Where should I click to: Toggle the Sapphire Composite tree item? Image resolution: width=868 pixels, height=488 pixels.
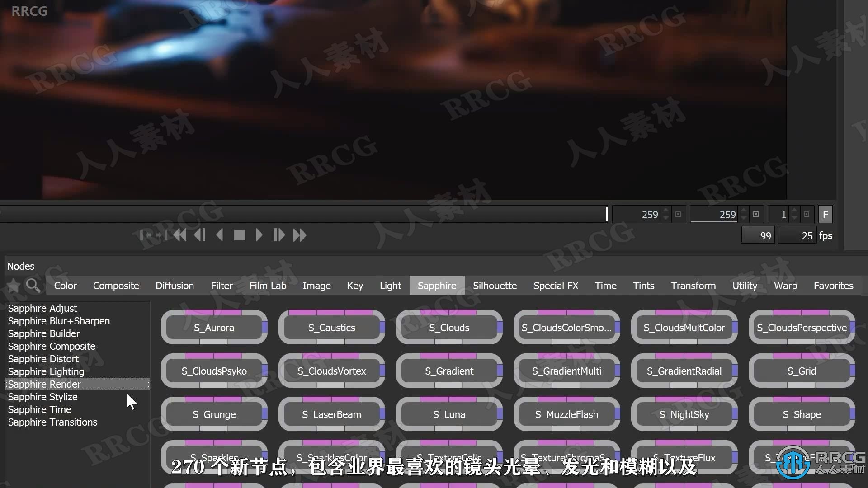point(52,346)
